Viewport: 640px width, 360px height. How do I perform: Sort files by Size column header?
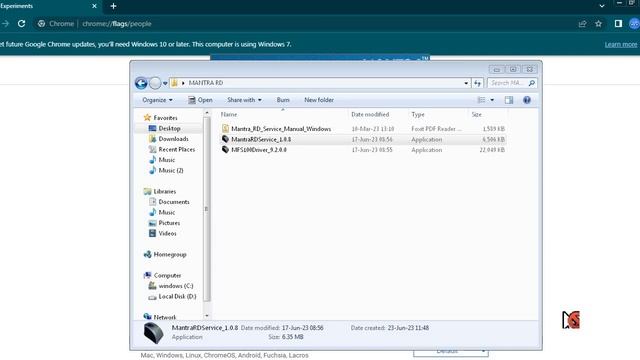coord(487,115)
